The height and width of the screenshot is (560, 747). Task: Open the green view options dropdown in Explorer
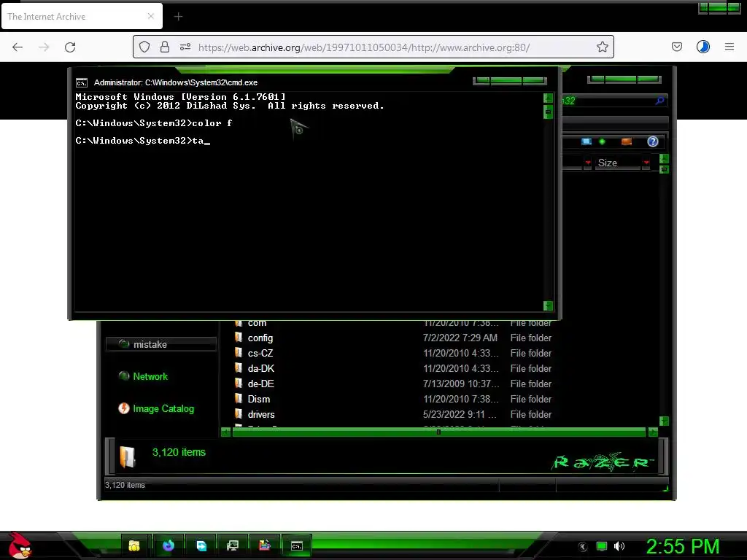point(602,142)
